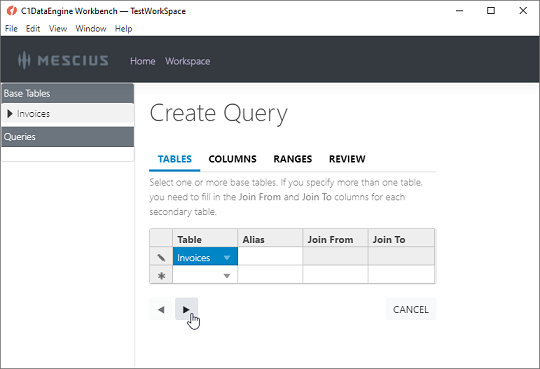This screenshot has width=540, height=369.
Task: Open the Workspace link
Action: coord(188,61)
